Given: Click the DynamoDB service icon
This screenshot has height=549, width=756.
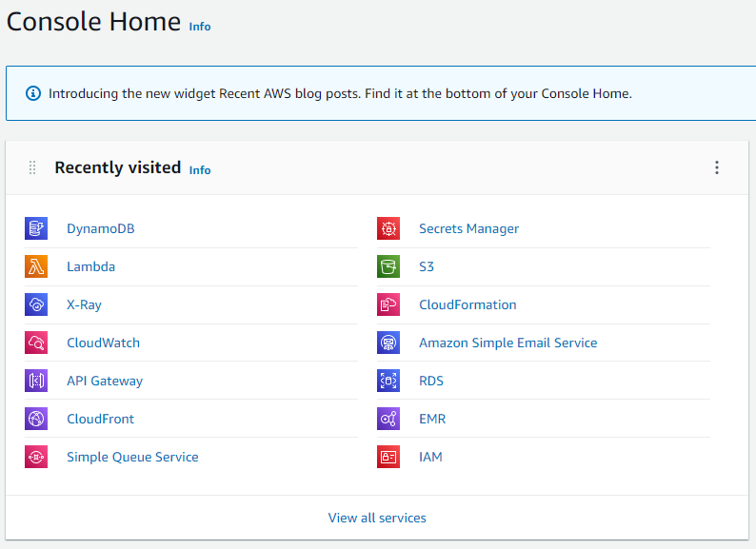Looking at the screenshot, I should click(35, 228).
